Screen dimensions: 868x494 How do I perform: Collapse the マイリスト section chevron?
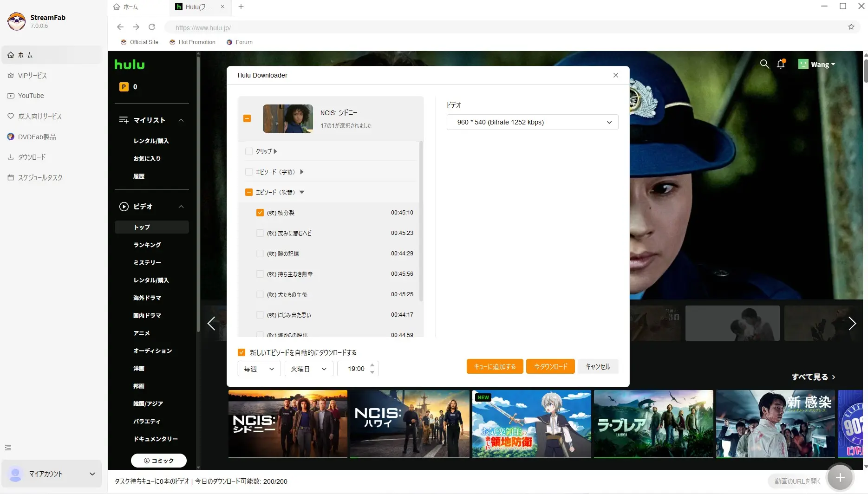[181, 120]
